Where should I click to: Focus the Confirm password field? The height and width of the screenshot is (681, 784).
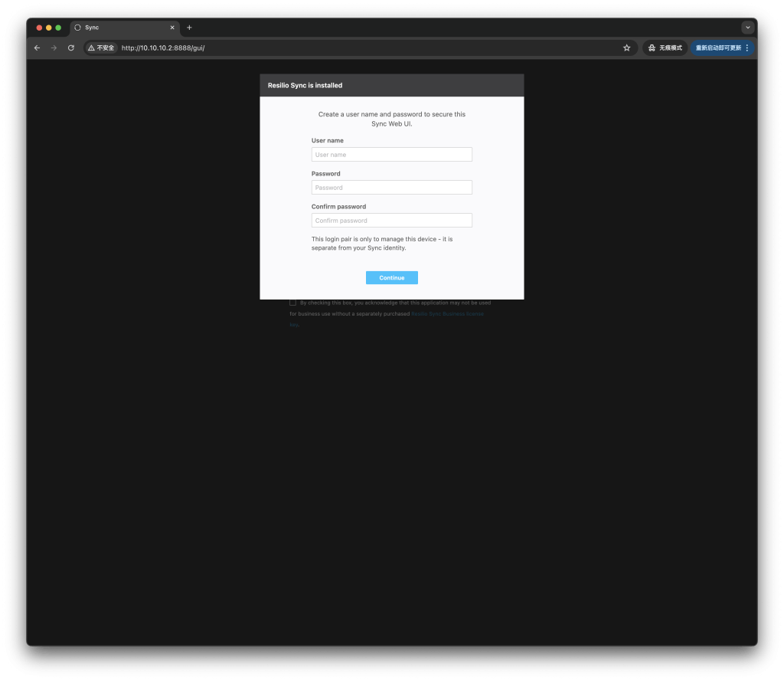391,221
